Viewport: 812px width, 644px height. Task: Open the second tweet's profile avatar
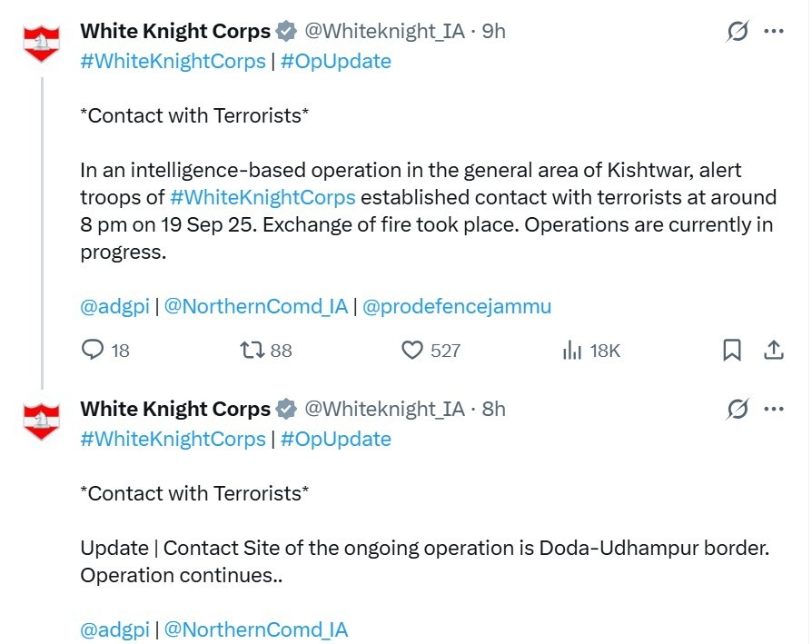click(x=41, y=420)
